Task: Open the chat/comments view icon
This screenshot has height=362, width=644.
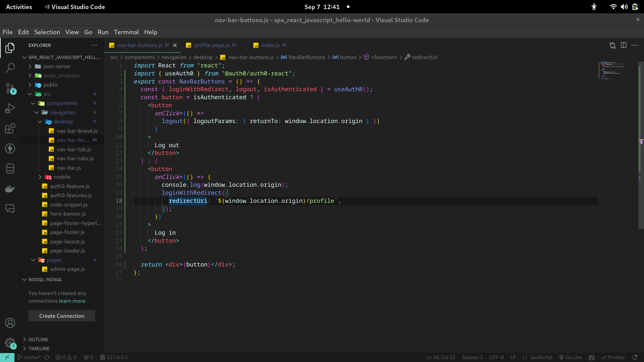Action: click(x=10, y=209)
